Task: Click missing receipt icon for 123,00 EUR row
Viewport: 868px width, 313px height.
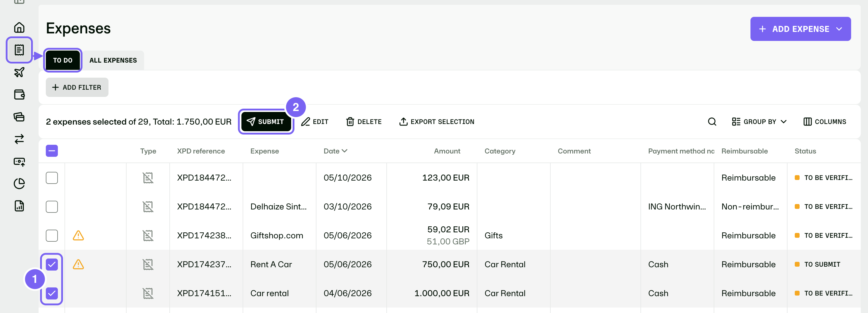Action: pyautogui.click(x=148, y=178)
